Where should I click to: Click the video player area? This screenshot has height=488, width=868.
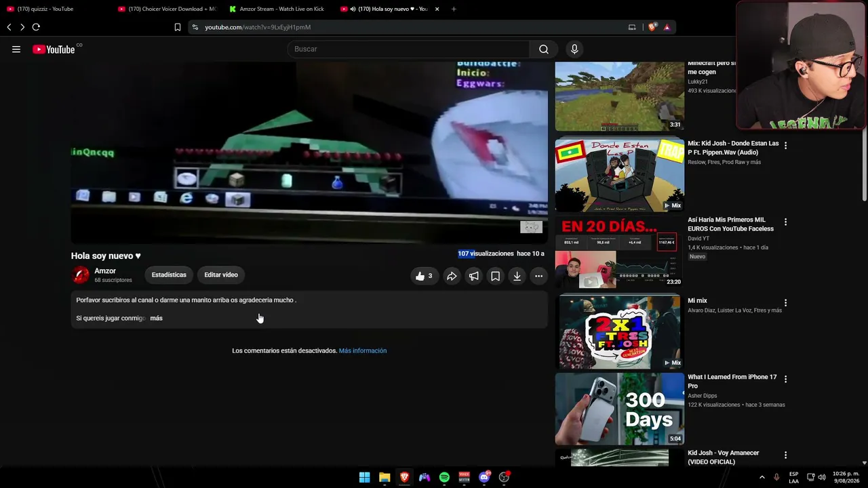[x=309, y=152]
